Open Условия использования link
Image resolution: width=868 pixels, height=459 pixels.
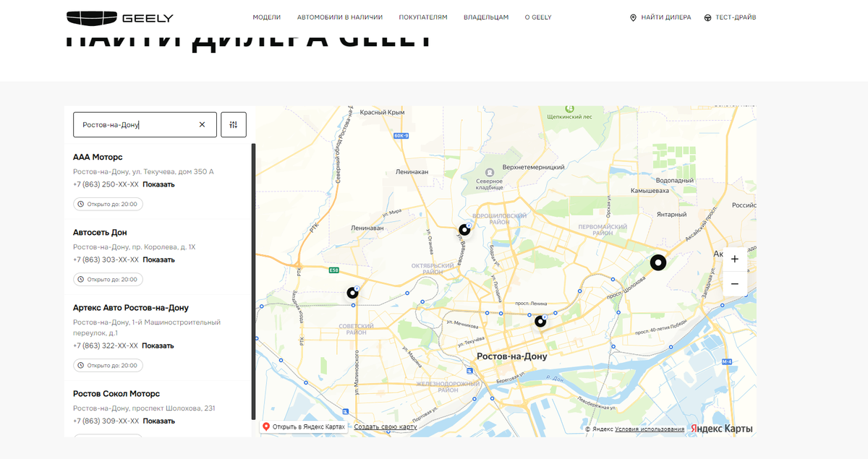(650, 429)
